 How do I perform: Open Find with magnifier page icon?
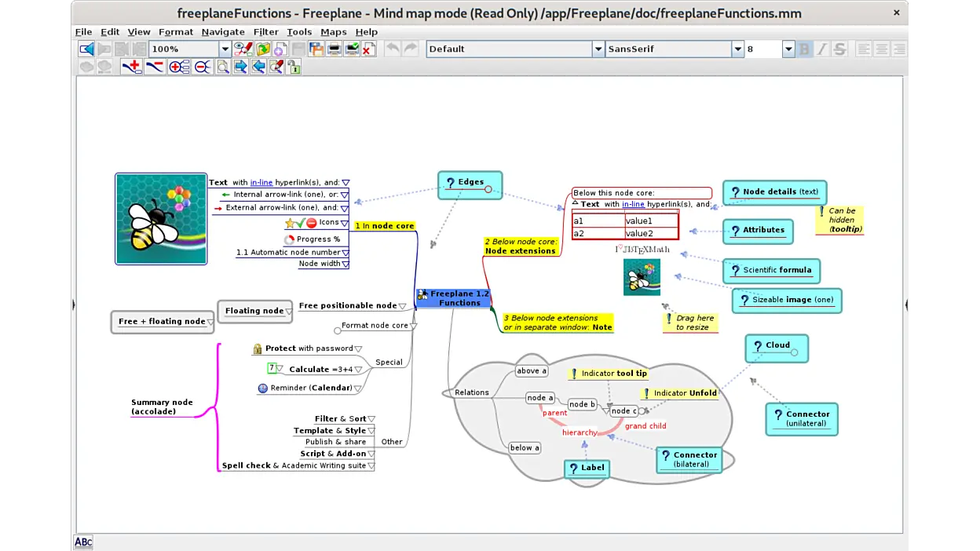click(223, 67)
